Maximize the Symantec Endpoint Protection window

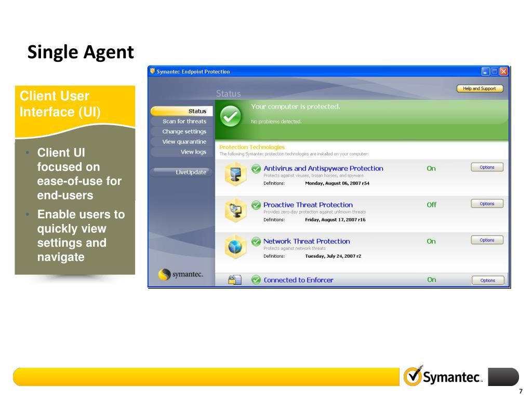tap(495, 72)
